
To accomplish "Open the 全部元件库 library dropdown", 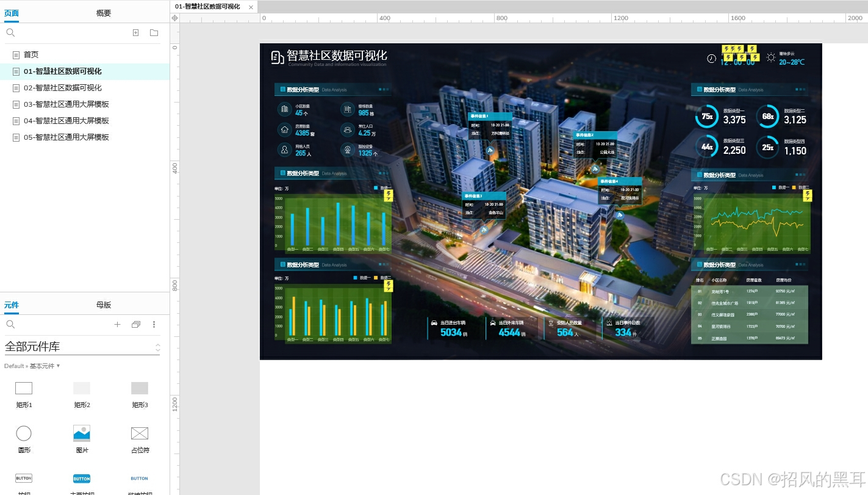I will pos(82,347).
